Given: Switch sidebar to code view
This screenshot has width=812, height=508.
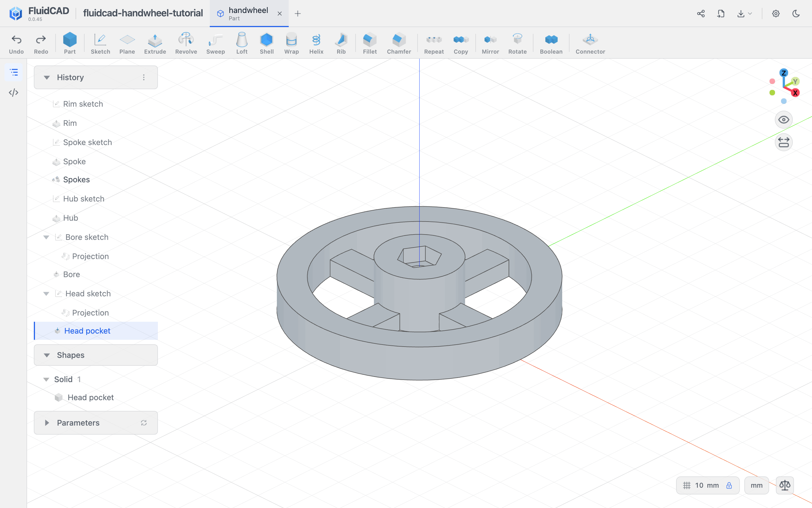Looking at the screenshot, I should (14, 92).
